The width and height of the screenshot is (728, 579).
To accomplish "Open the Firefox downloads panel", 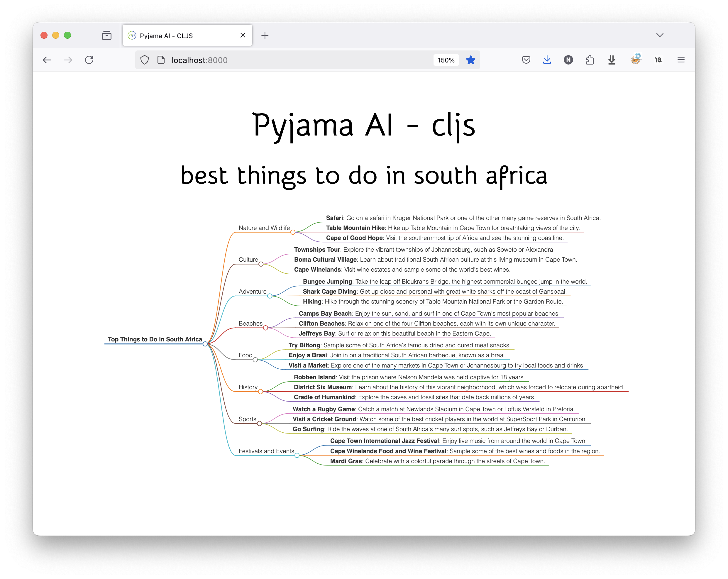I will click(x=547, y=60).
